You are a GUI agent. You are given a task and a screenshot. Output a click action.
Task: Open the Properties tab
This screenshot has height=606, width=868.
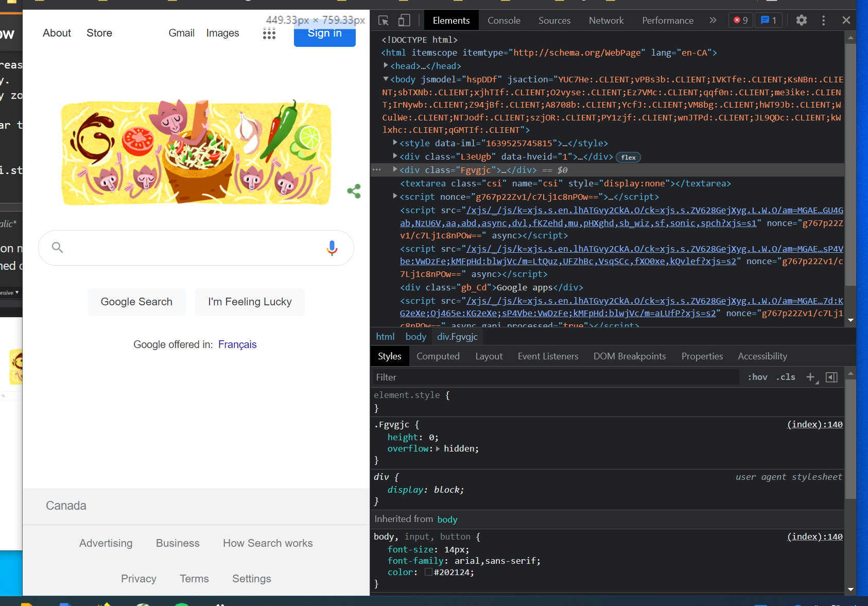[x=702, y=356]
